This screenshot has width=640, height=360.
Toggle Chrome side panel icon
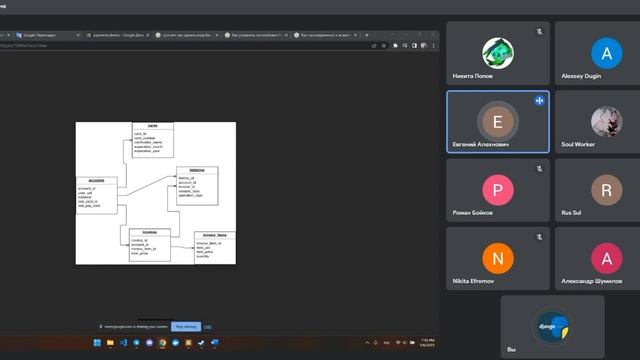(x=414, y=46)
